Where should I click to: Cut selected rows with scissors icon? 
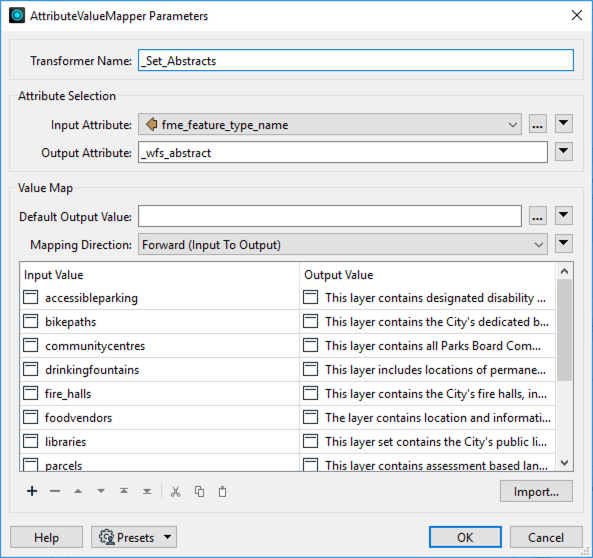[175, 491]
